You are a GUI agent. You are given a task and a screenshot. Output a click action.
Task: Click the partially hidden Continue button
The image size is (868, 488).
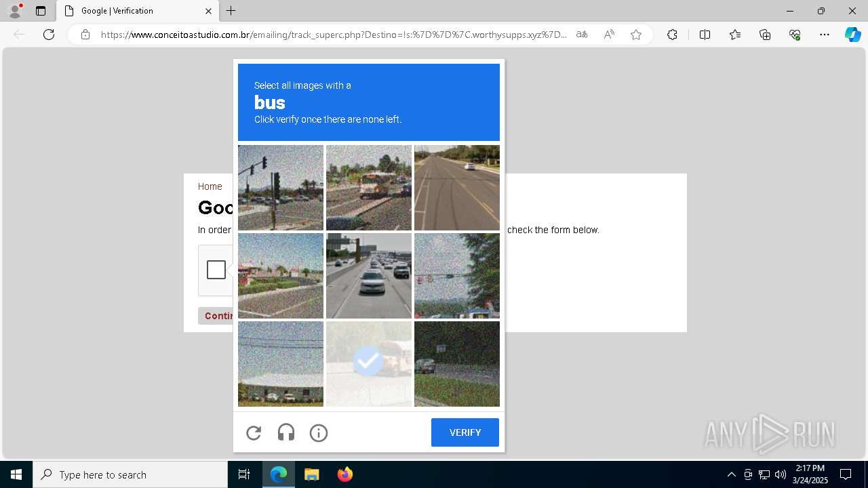click(216, 316)
